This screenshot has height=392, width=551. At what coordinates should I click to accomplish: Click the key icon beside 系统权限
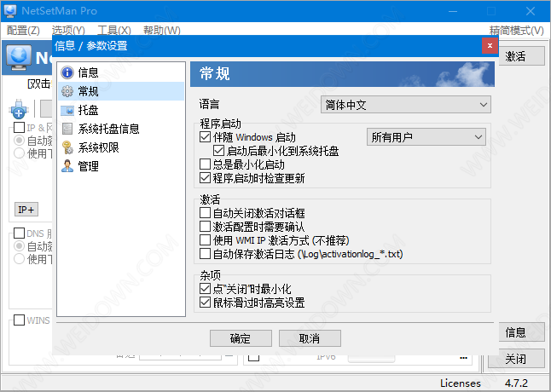tap(67, 147)
